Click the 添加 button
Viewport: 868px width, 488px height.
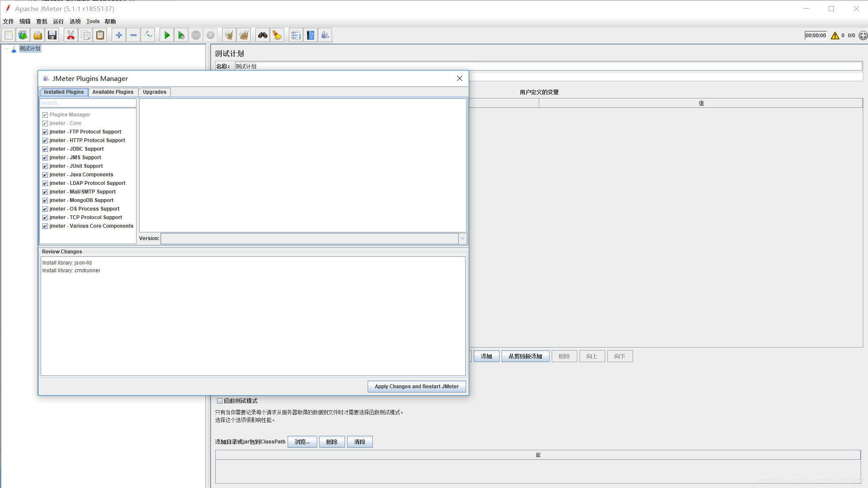[486, 356]
